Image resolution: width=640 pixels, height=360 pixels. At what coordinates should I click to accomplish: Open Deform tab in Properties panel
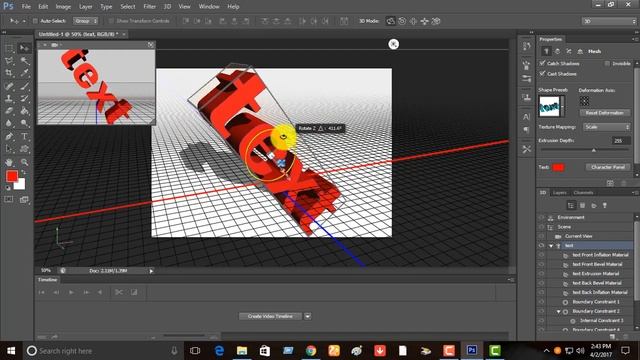pyautogui.click(x=558, y=51)
